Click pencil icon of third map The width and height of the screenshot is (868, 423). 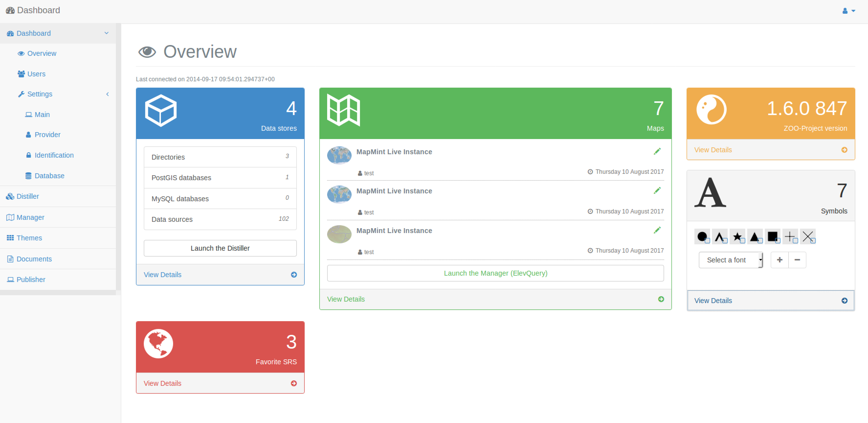point(657,230)
